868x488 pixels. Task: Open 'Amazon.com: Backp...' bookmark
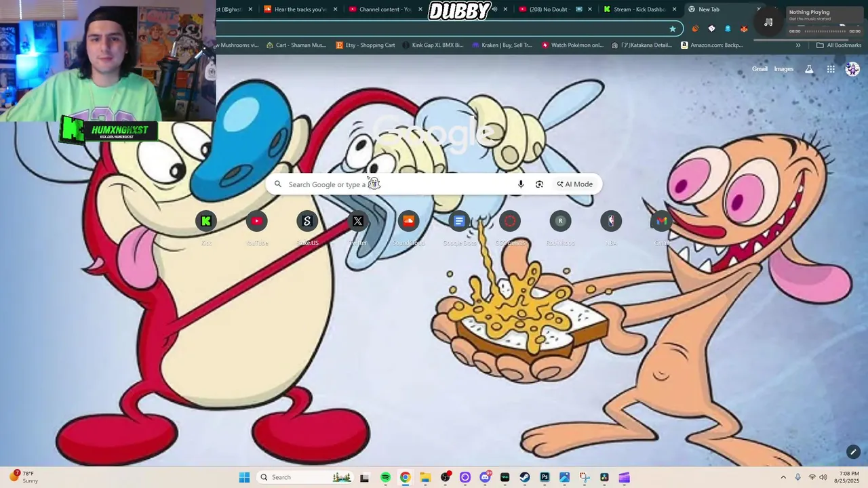pyautogui.click(x=712, y=45)
